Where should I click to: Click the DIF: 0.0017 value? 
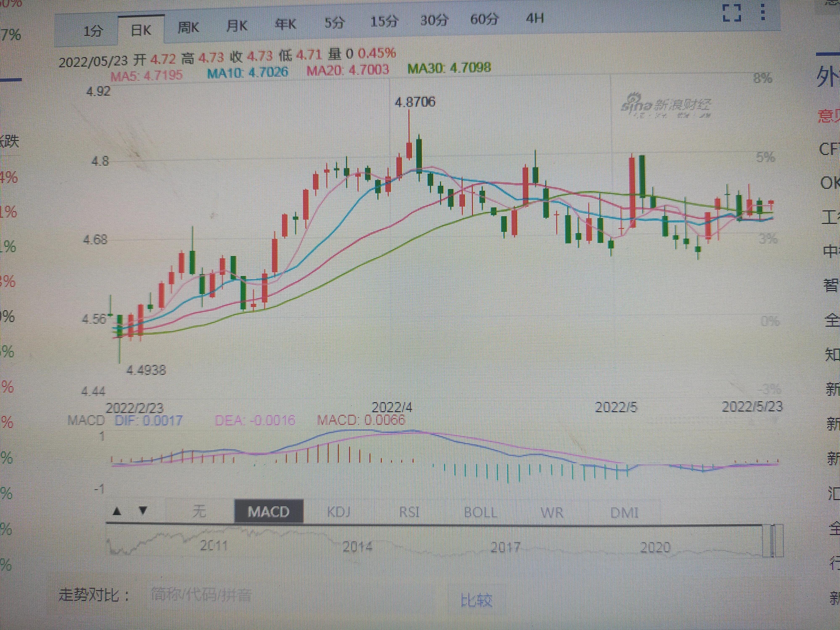click(x=148, y=420)
